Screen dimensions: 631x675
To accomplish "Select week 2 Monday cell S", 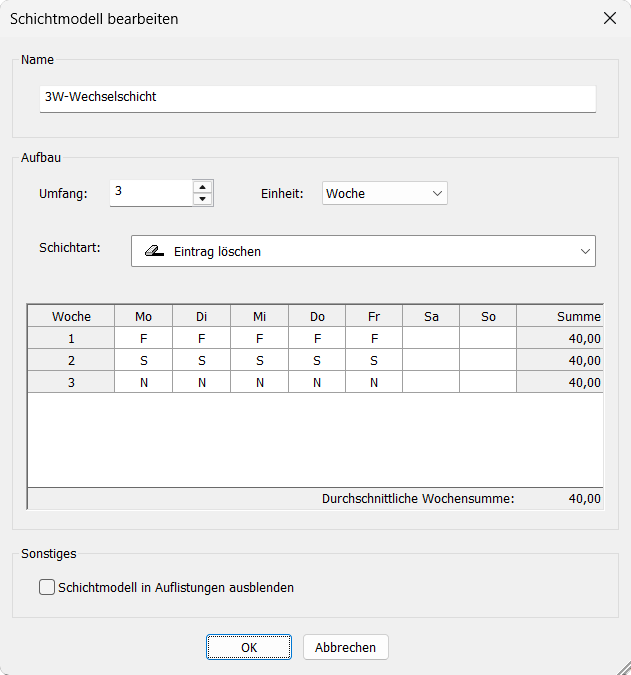I will tap(143, 360).
